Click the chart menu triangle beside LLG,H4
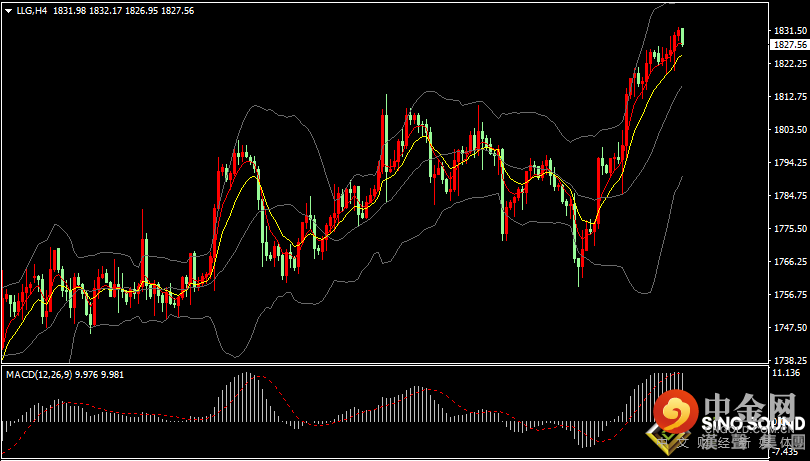 [x=9, y=10]
